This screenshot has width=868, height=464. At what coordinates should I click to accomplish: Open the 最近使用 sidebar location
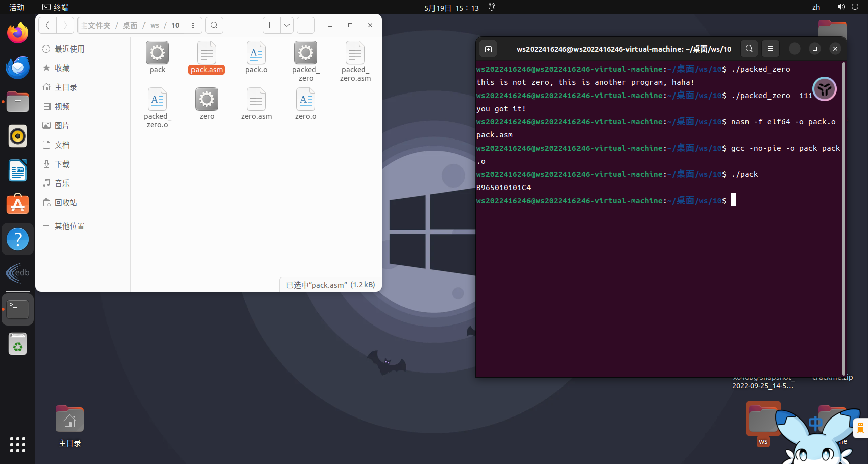coord(69,49)
